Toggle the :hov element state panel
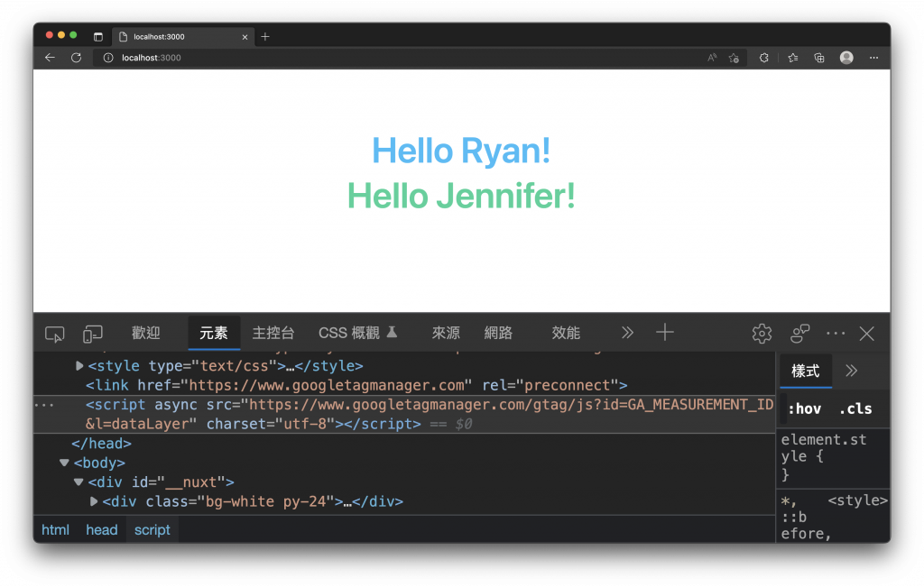Screen dimensions: 924x587 (804, 409)
